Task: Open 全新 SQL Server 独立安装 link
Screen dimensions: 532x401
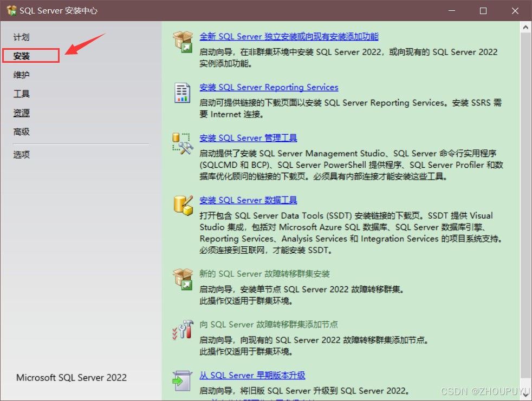Action: [289, 36]
